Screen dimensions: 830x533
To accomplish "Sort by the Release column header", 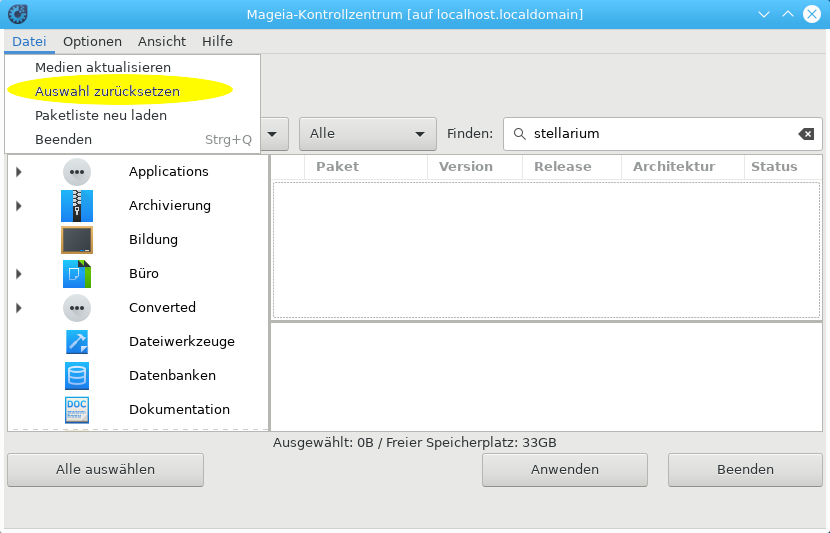I will pyautogui.click(x=572, y=167).
